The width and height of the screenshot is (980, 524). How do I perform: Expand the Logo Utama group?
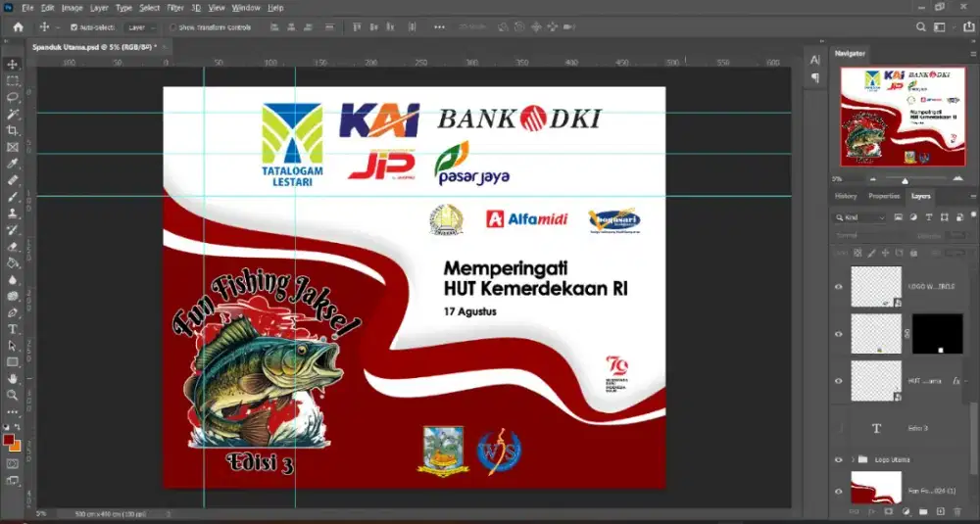coord(853,459)
